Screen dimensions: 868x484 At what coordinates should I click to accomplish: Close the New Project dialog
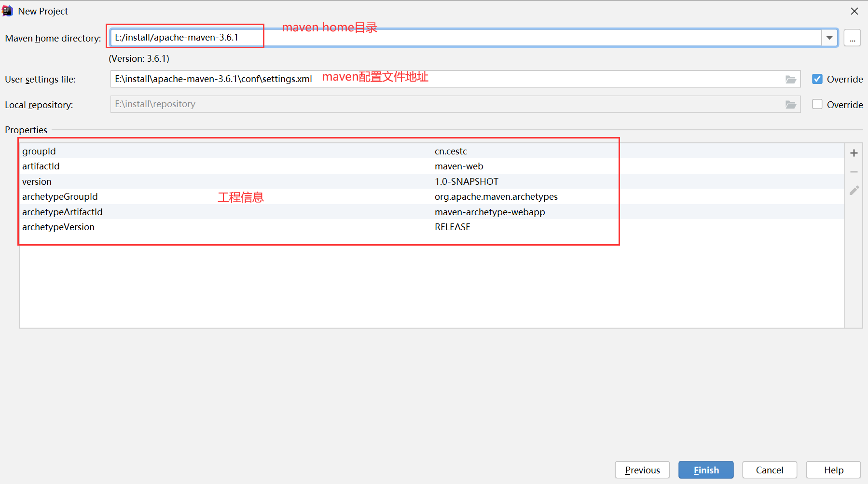tap(854, 11)
